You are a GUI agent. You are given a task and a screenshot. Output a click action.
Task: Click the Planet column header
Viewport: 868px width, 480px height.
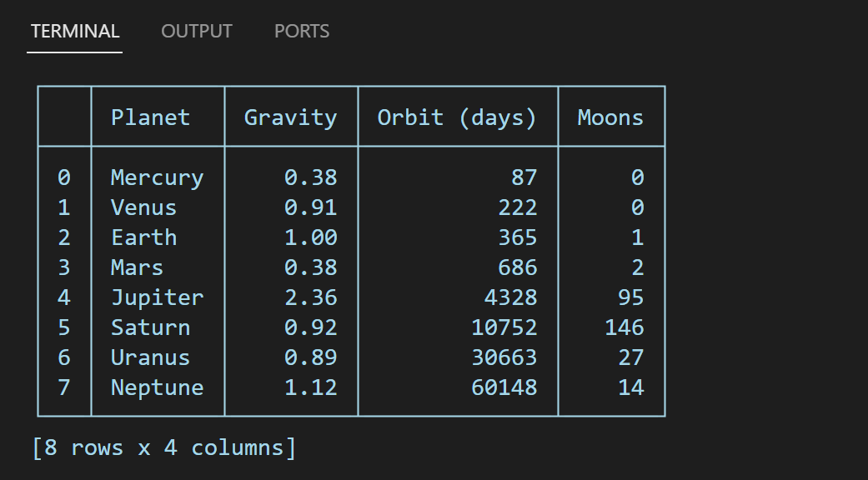(150, 117)
